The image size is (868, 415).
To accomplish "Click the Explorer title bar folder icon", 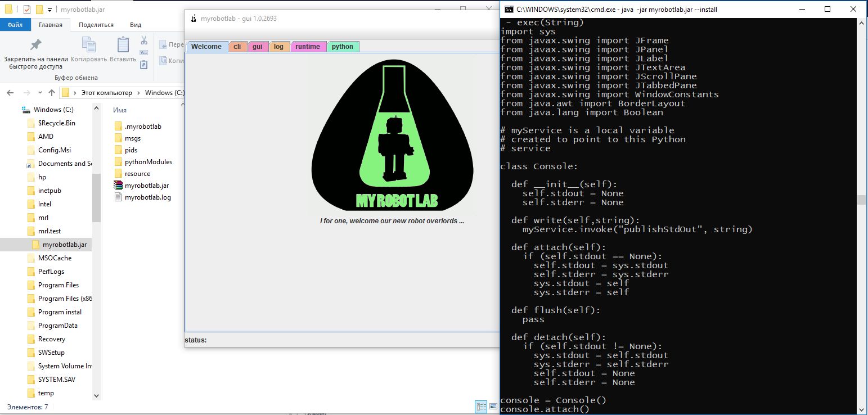I will 9,10.
